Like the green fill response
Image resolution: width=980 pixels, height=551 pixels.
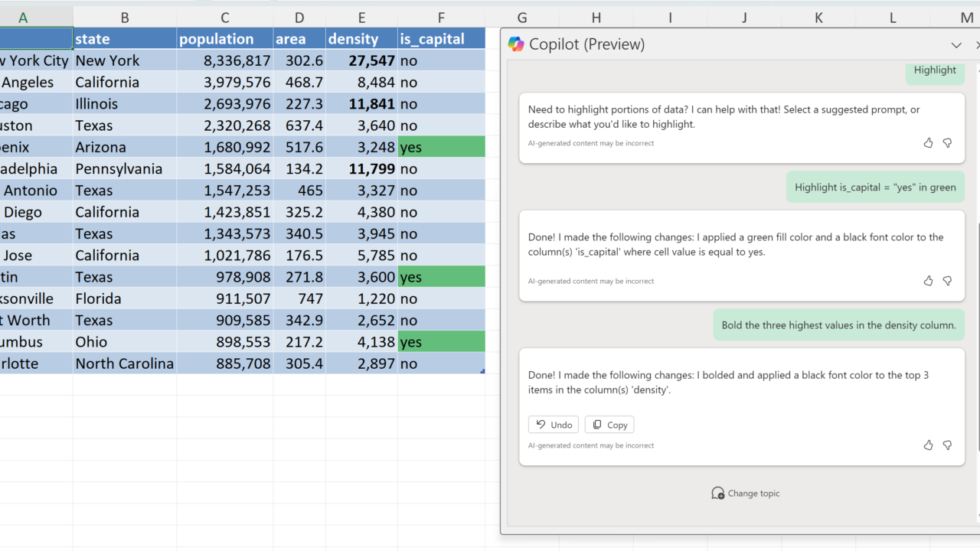click(x=929, y=281)
